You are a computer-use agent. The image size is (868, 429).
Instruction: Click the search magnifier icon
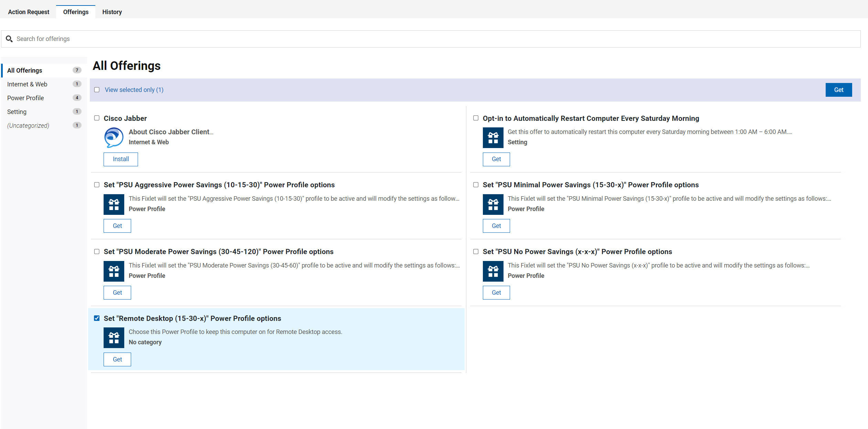point(9,39)
